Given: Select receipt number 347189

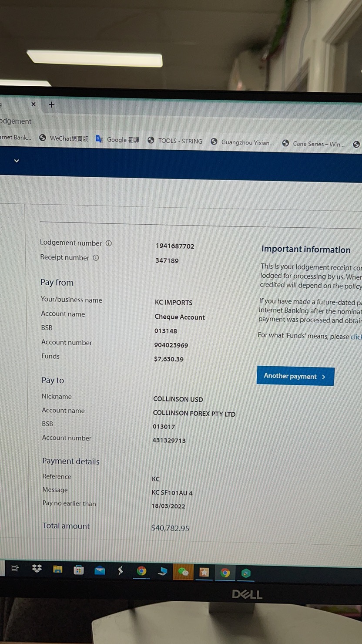Looking at the screenshot, I should point(167,260).
